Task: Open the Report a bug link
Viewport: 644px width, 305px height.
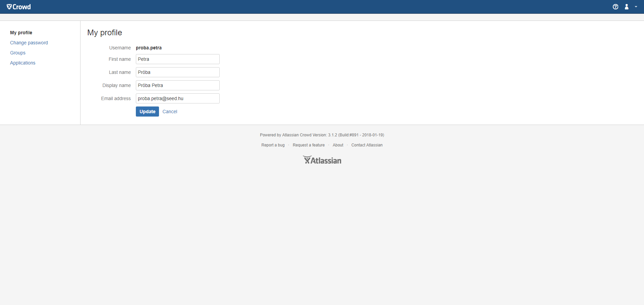Action: [273, 145]
